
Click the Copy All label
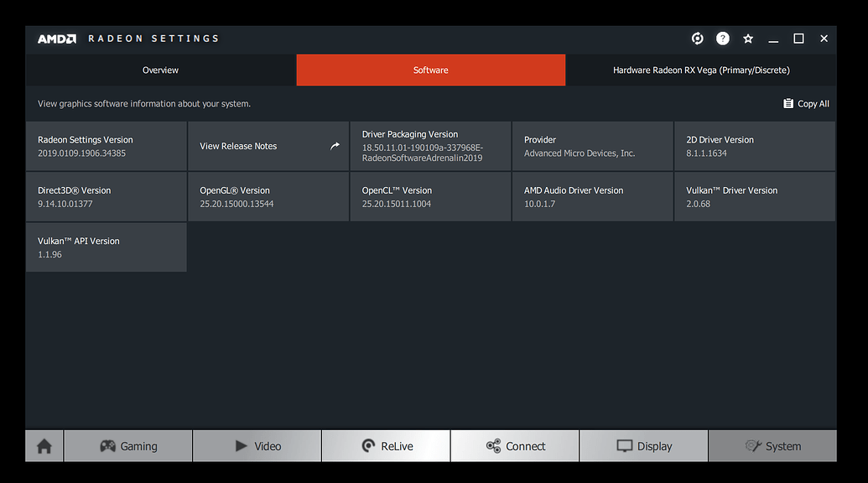point(813,104)
